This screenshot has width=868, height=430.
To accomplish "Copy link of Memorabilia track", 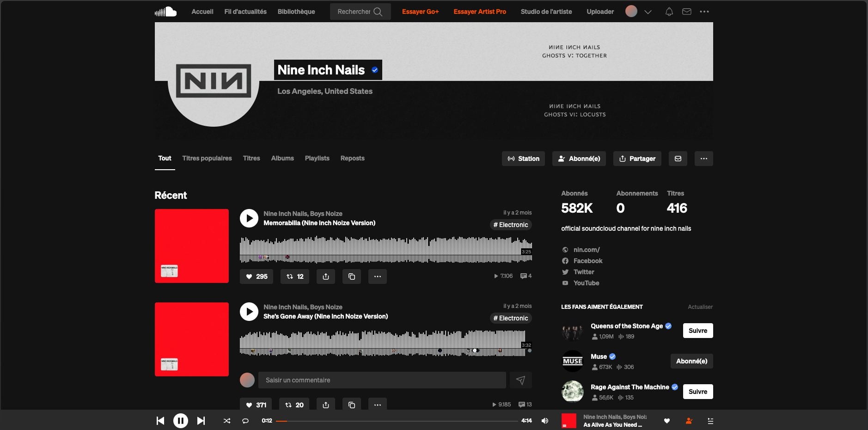I will pos(352,276).
